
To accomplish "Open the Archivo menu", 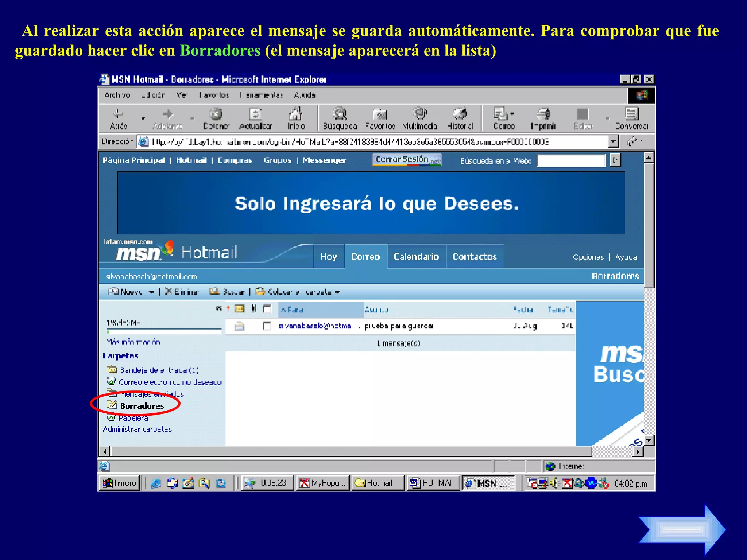I will 117,95.
